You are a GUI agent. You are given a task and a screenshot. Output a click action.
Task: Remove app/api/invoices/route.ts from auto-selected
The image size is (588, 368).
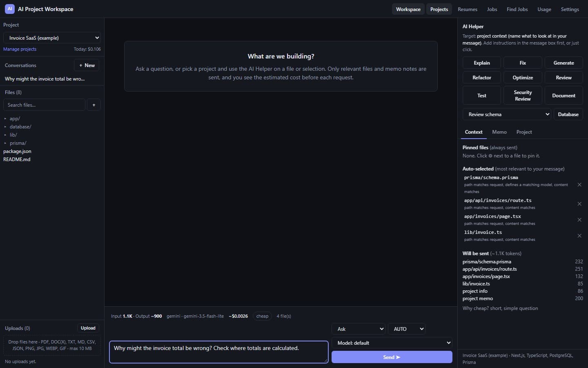(579, 204)
